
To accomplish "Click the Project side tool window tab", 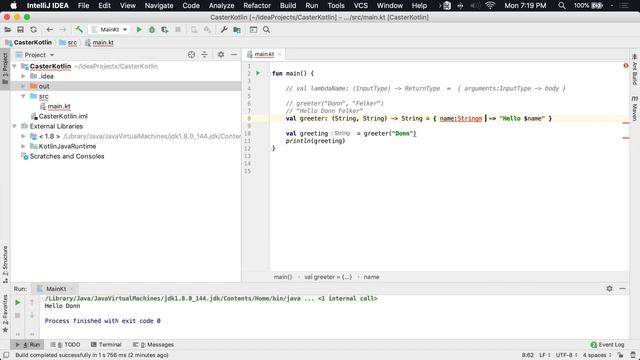I will (x=5, y=68).
